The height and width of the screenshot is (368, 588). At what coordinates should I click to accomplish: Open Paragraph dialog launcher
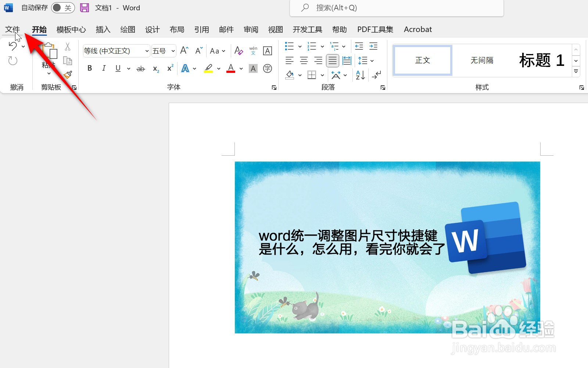(383, 88)
